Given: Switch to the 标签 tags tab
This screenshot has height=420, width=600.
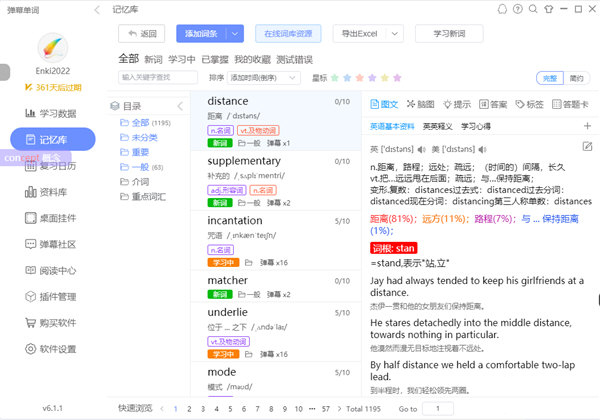Looking at the screenshot, I should (530, 104).
